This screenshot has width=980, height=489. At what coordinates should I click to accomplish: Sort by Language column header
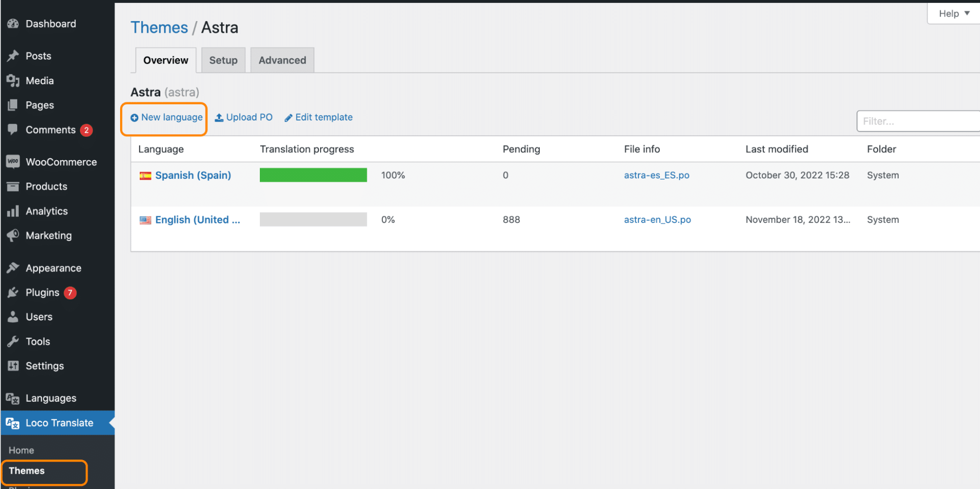(161, 149)
